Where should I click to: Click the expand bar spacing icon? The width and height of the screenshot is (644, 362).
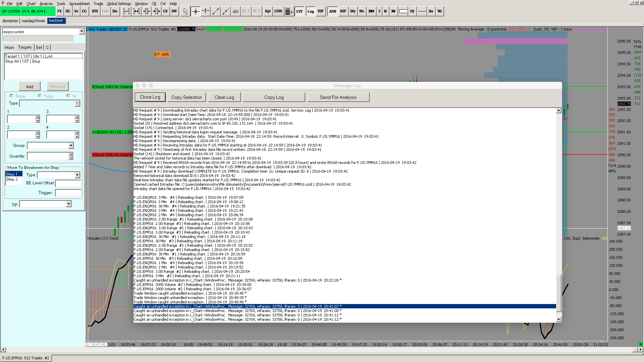coord(126,11)
